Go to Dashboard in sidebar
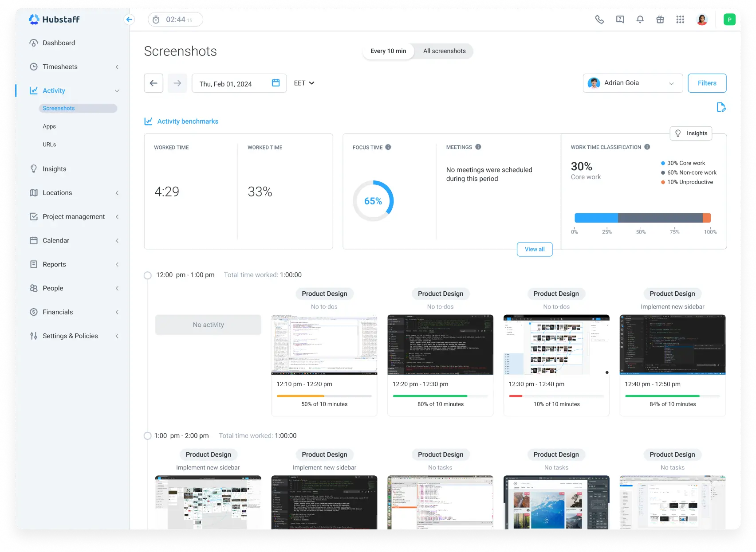This screenshot has height=552, width=756. [59, 43]
